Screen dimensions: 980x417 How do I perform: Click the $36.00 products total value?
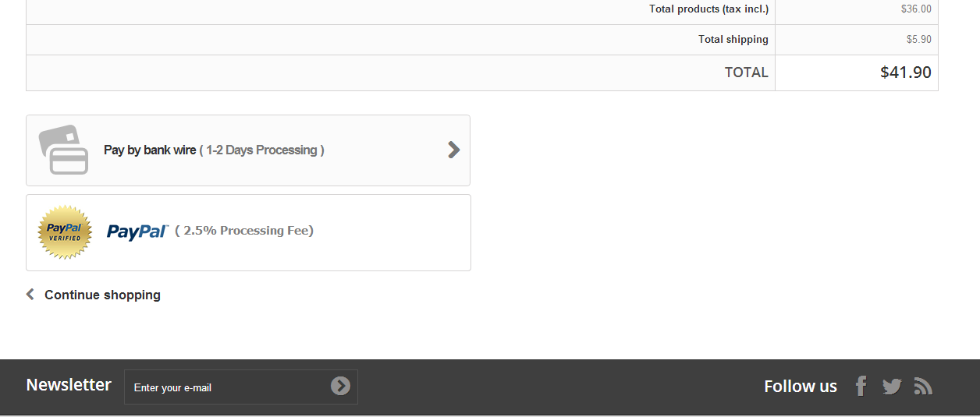click(x=915, y=9)
